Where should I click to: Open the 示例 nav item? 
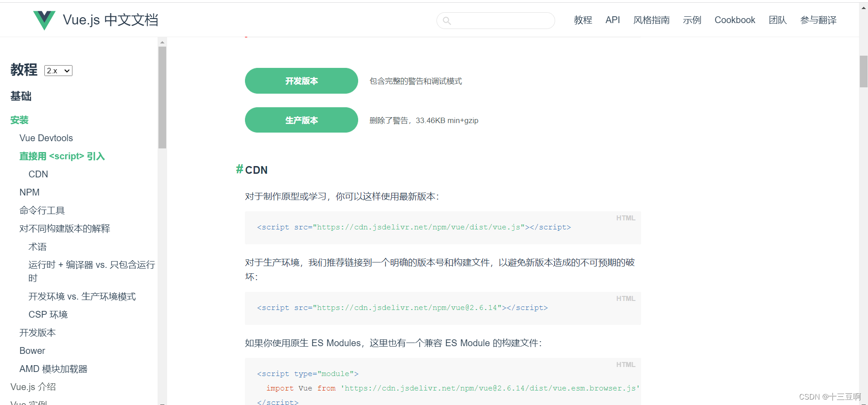click(x=692, y=20)
